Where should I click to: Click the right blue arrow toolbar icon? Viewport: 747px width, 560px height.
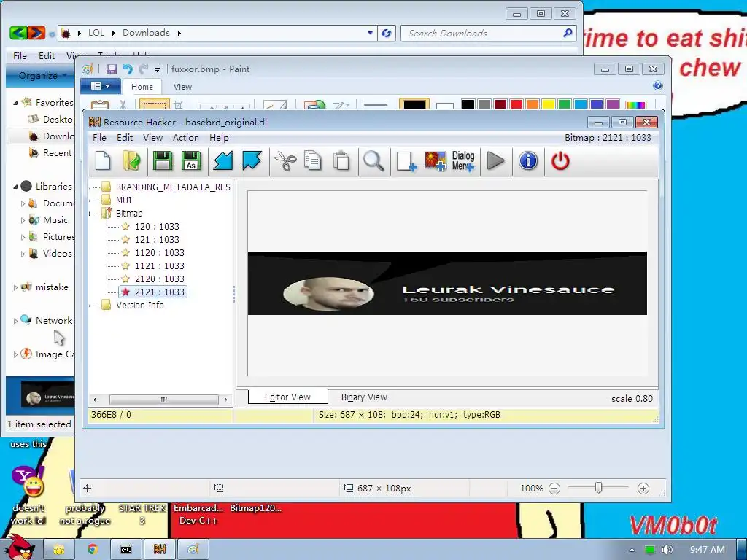[252, 161]
